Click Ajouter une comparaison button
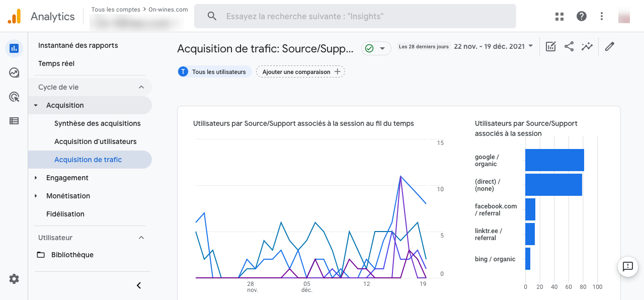 (x=301, y=72)
